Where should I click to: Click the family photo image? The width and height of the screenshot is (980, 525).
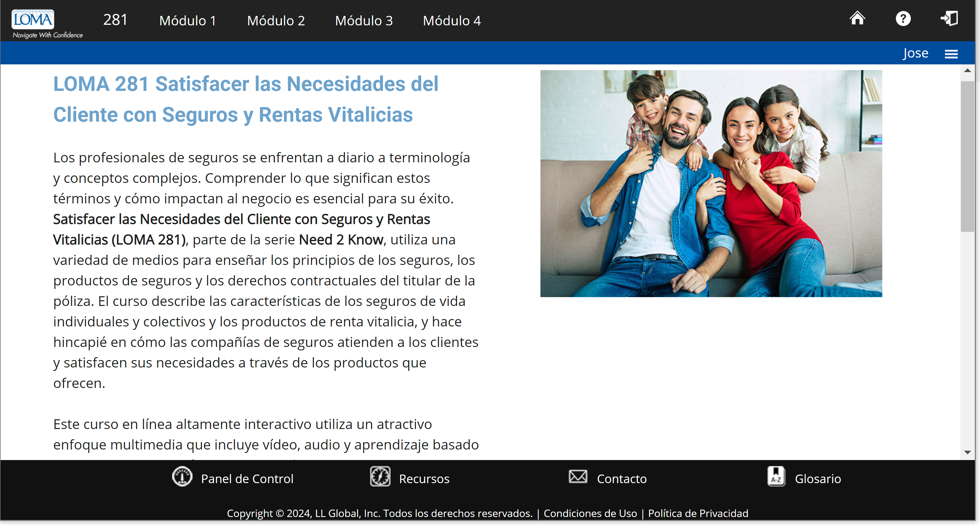(711, 183)
